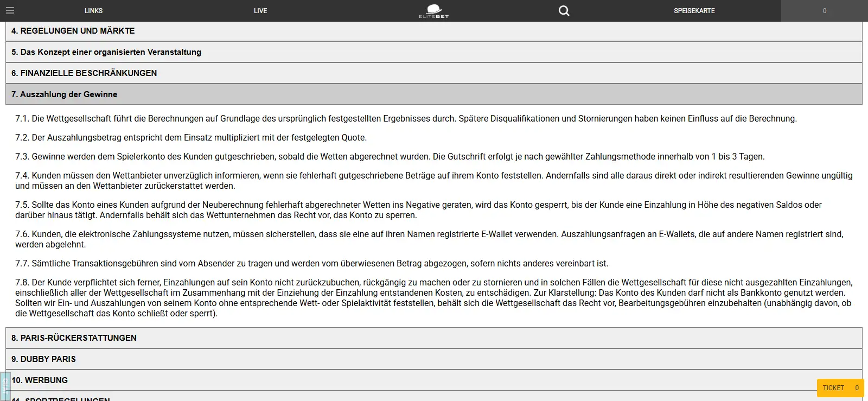Open the bet counter showing 0 in header

[x=825, y=11]
